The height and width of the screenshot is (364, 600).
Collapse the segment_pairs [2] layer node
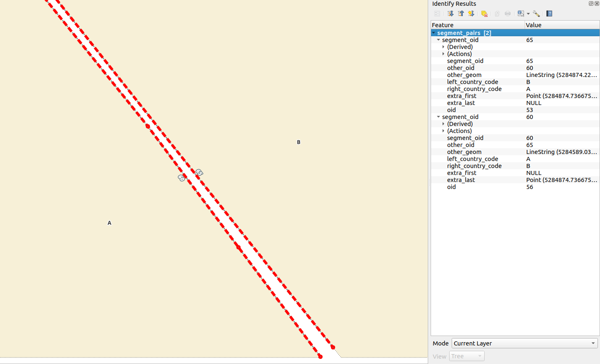434,33
